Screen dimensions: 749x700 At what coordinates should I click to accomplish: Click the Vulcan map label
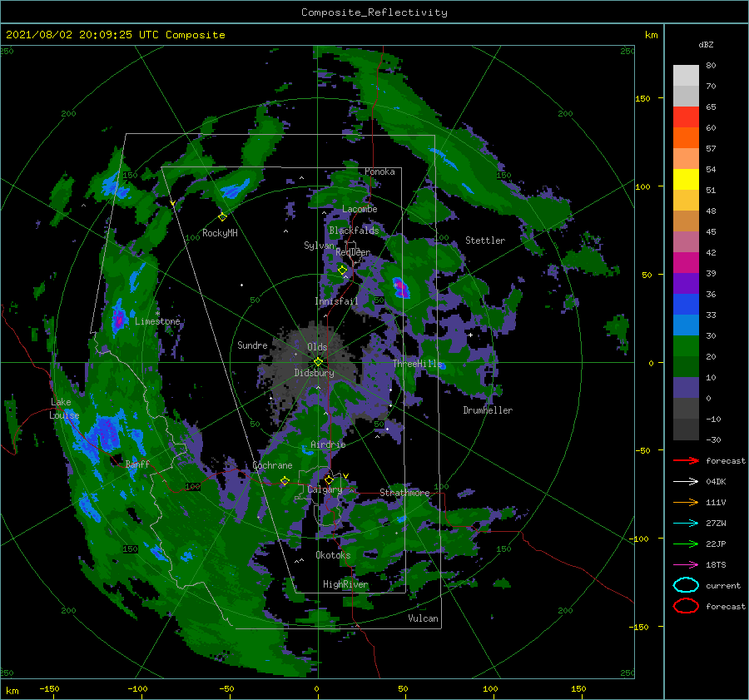pyautogui.click(x=423, y=618)
